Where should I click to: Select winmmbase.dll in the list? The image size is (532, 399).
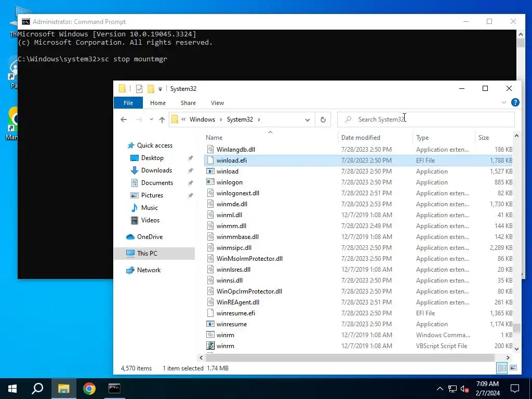pyautogui.click(x=237, y=237)
